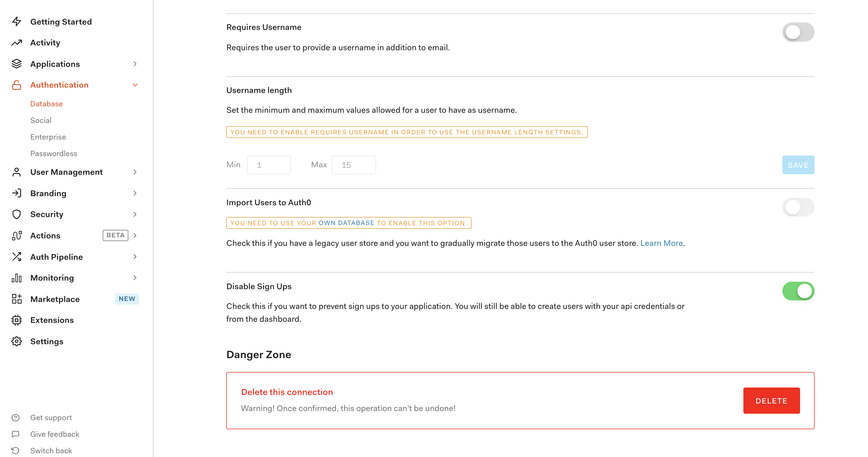Expand the Applications section chevron
Screen dimensions: 868x457
(x=135, y=64)
